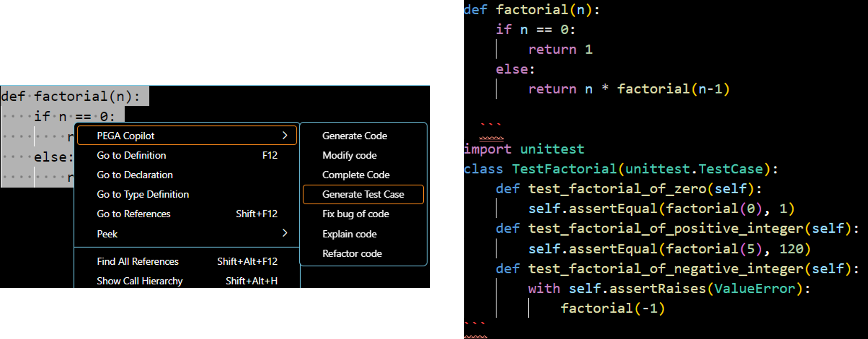Select Go to Definition
Viewport: 868px width, 339px height.
click(x=187, y=155)
